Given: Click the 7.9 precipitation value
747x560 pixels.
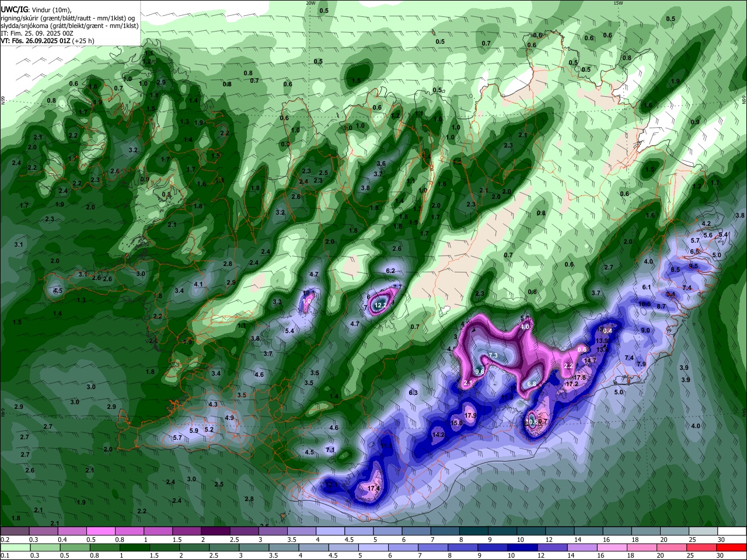Looking at the screenshot, I should [641, 364].
